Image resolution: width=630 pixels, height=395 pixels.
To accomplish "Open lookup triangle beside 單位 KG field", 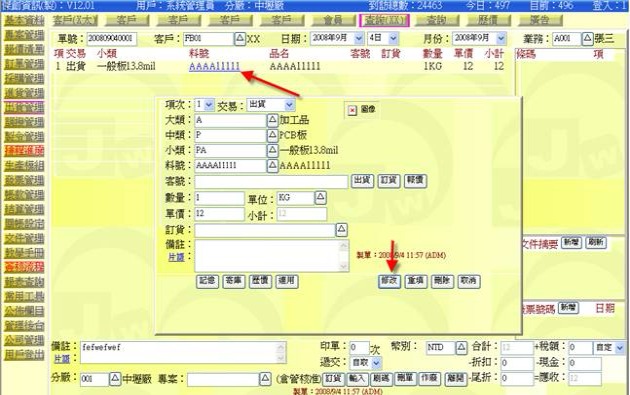I will (320, 197).
